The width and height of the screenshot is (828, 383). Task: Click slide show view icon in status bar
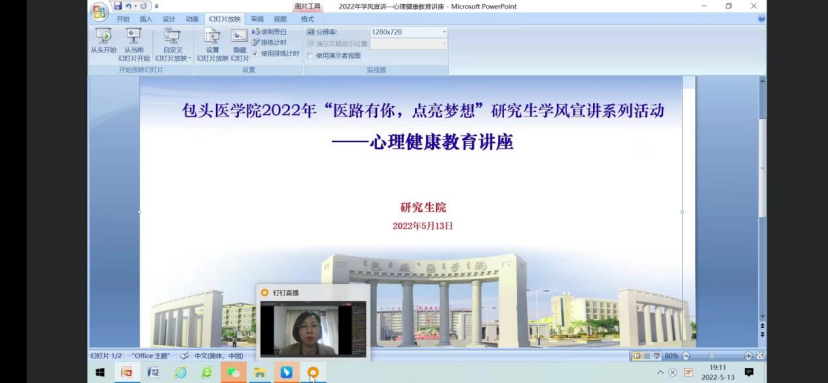pos(656,356)
